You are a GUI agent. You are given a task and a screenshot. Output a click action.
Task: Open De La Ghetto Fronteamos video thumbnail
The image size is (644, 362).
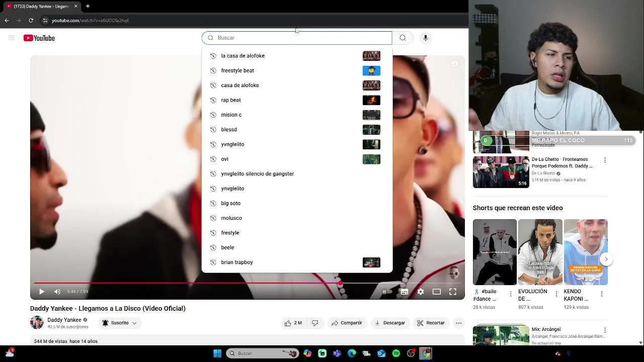[501, 172]
